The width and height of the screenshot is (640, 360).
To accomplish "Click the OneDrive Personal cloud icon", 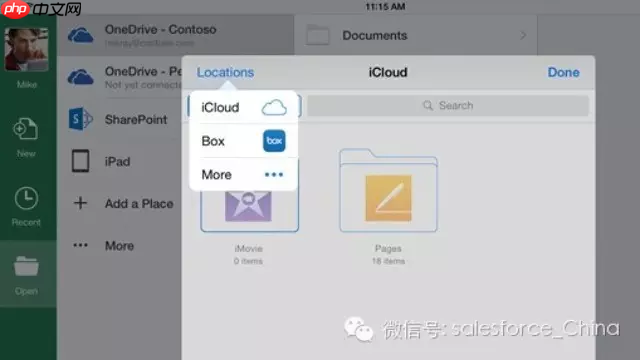I will tap(80, 77).
